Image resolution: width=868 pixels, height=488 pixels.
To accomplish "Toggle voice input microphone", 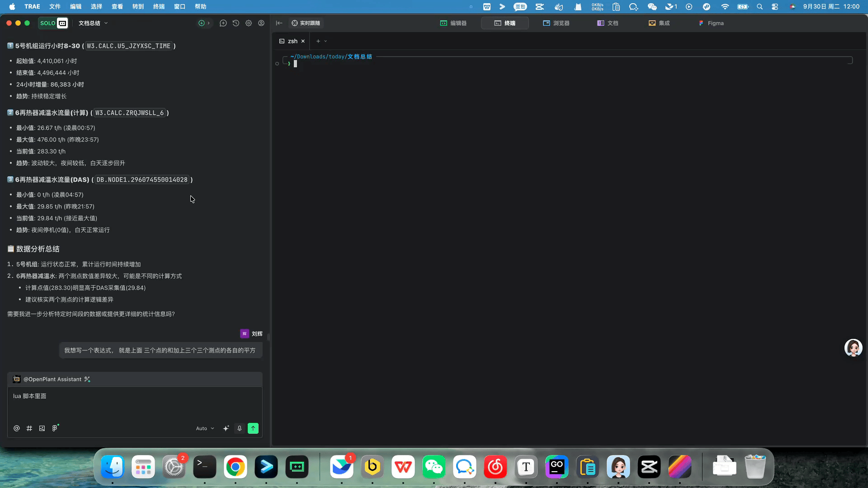I will [x=240, y=428].
